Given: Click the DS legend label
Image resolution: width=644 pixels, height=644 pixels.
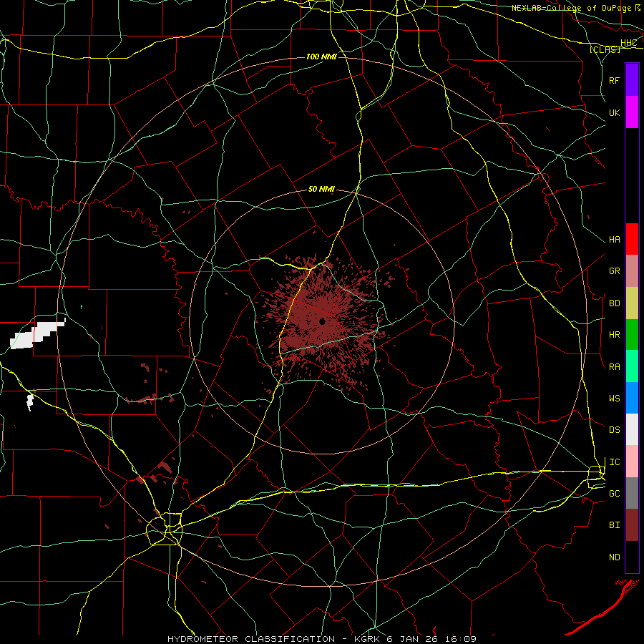Looking at the screenshot, I should (614, 430).
